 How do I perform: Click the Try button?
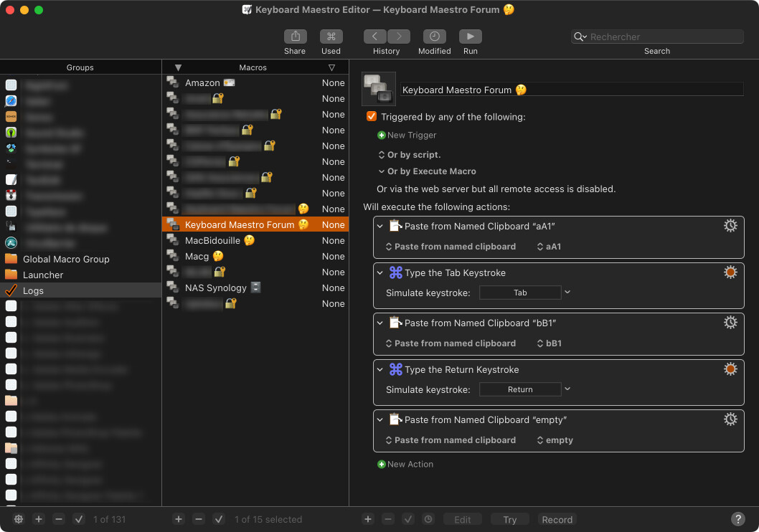click(510, 519)
